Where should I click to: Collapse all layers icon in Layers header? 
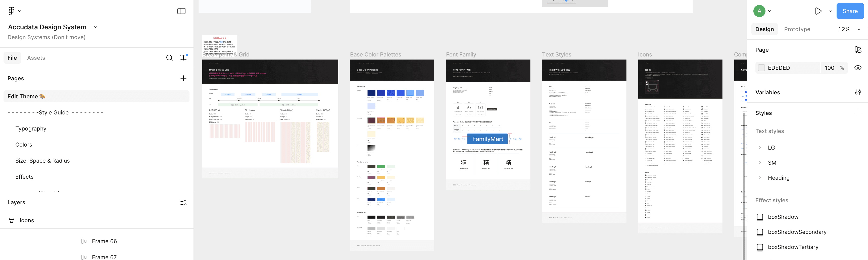[183, 202]
